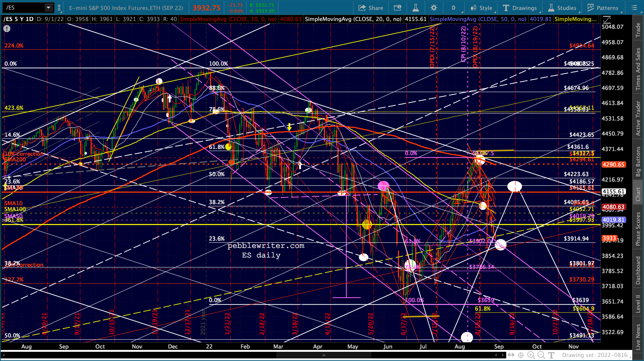644x361 pixels.
Task: Click the zoom in magnifier icon
Action: click(x=531, y=355)
